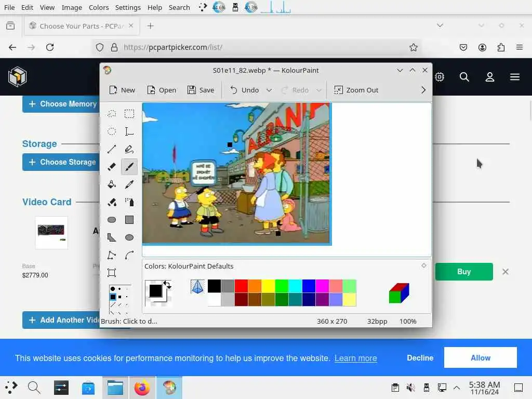The height and width of the screenshot is (399, 532).
Task: Show hidden system tray icons arrow
Action: click(457, 388)
